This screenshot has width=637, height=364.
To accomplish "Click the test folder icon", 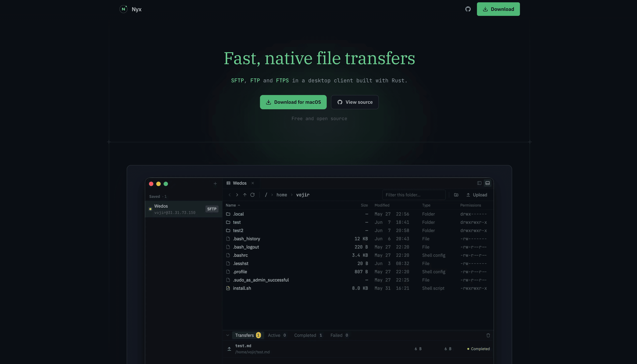I will 228,222.
